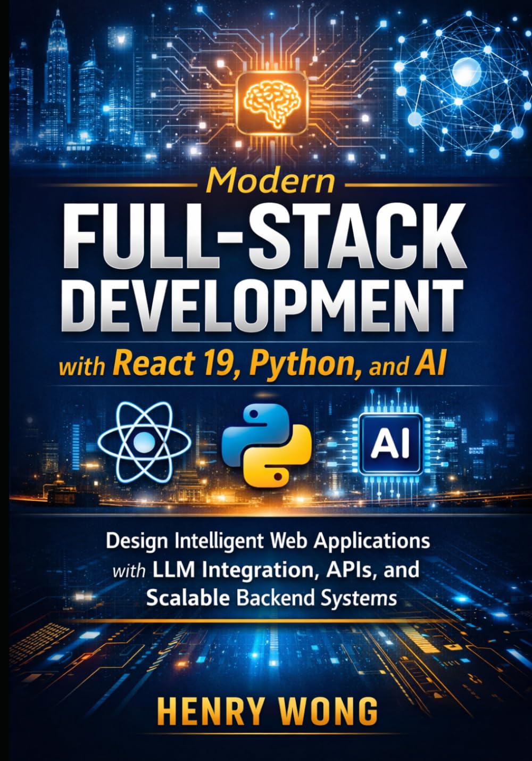
Task: Click the React atom logo
Action: (145, 441)
